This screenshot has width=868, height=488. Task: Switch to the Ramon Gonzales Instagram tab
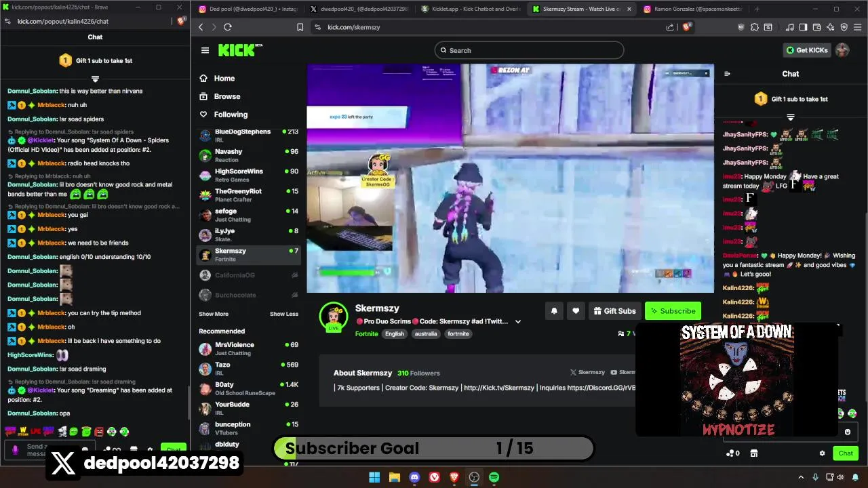coord(692,9)
